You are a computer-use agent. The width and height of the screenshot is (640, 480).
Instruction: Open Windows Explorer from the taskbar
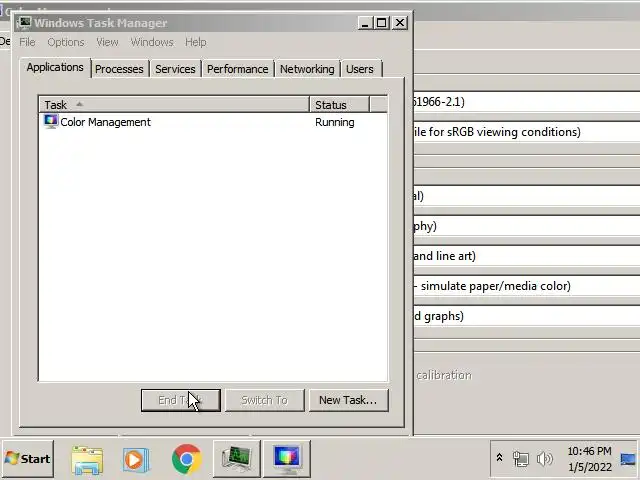(x=87, y=460)
